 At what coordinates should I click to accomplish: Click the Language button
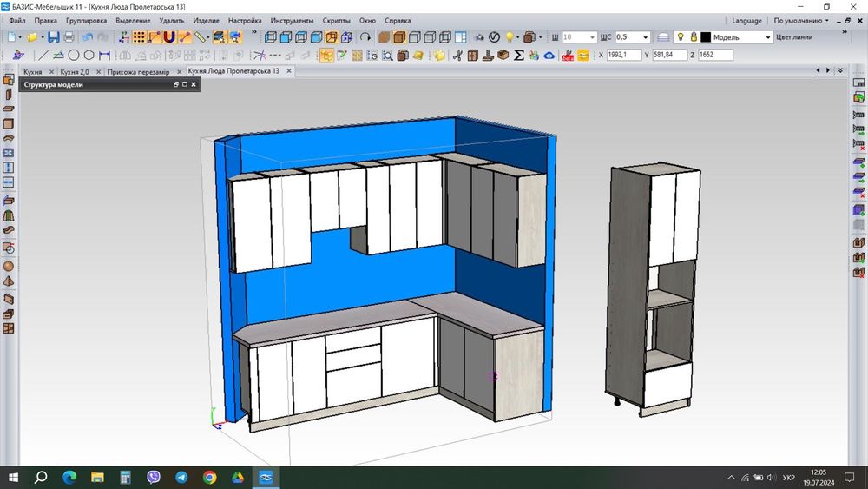coord(746,21)
